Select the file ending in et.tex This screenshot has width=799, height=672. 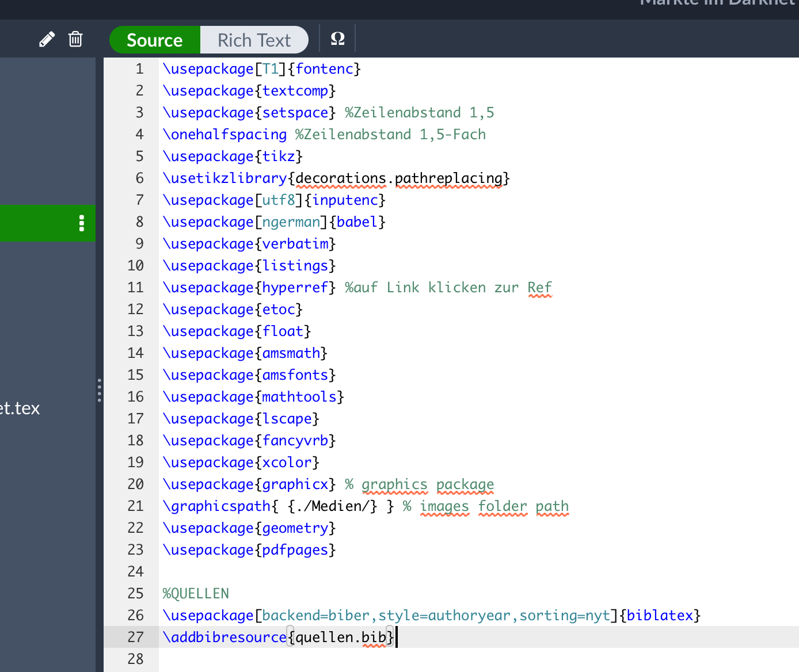point(20,408)
